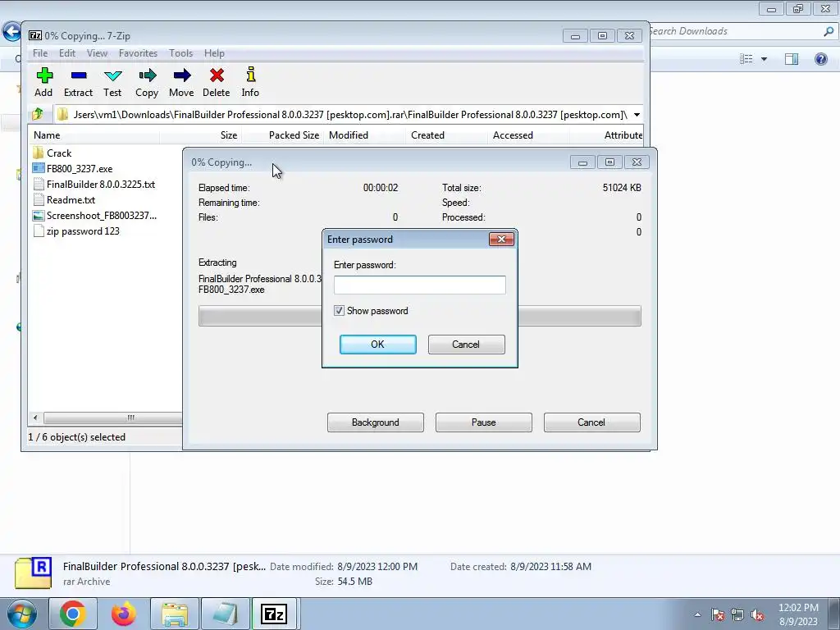This screenshot has height=630, width=840.
Task: Click the Pause button
Action: click(x=484, y=422)
